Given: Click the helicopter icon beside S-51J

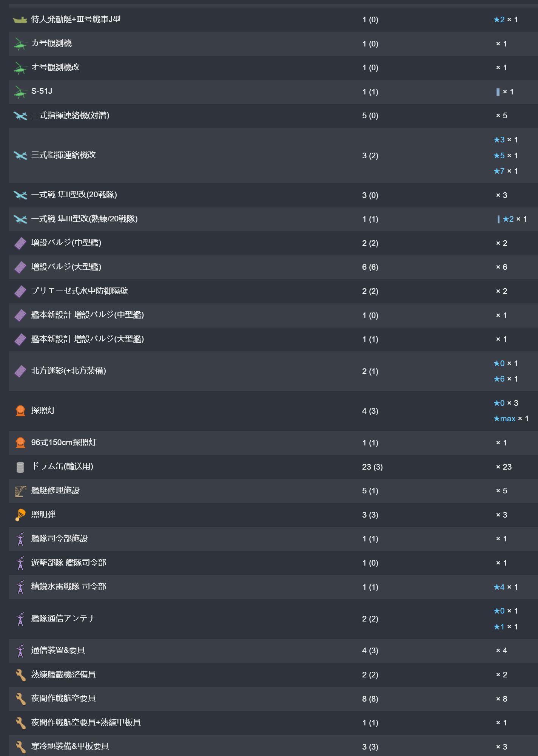Looking at the screenshot, I should point(20,92).
